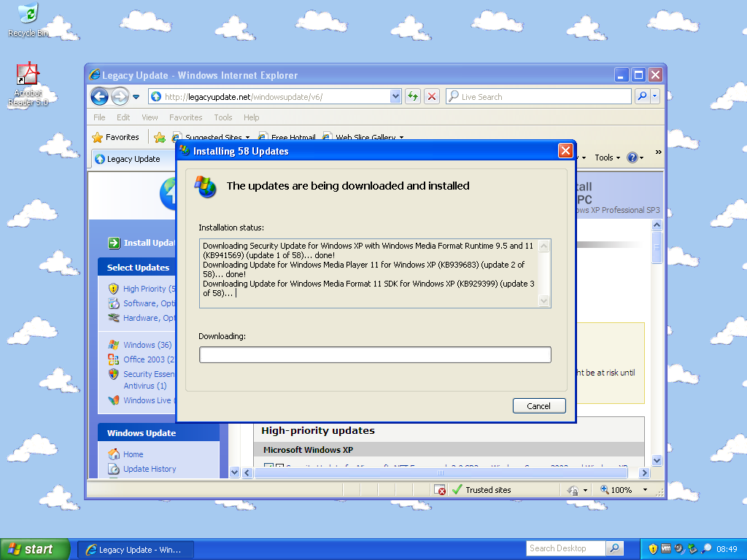Click the Installation status text box
Viewport: 747px width, 560px height.
[375, 273]
